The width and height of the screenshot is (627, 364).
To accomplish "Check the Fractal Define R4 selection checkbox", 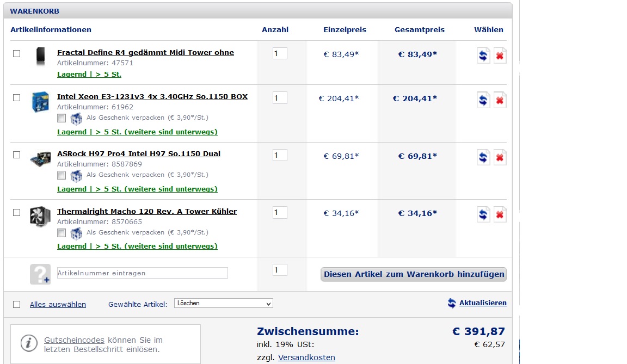I will pyautogui.click(x=17, y=53).
